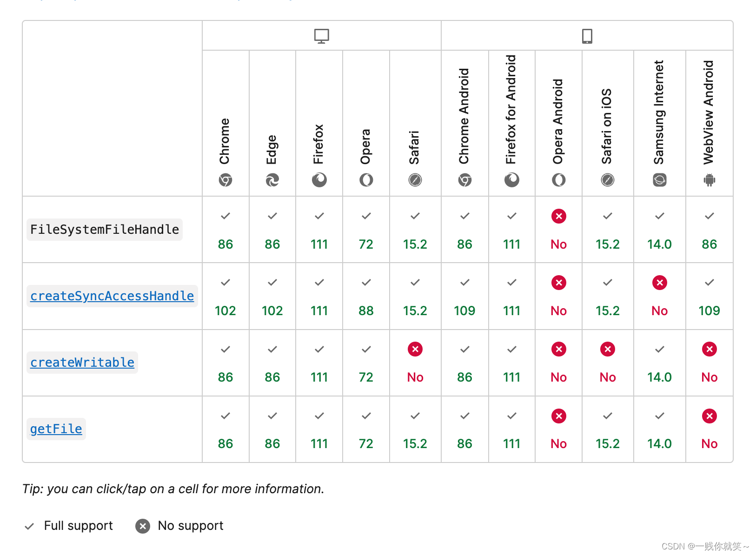Expand WebView Android cell for getFile
The width and height of the screenshot is (756, 555).
coord(710,429)
